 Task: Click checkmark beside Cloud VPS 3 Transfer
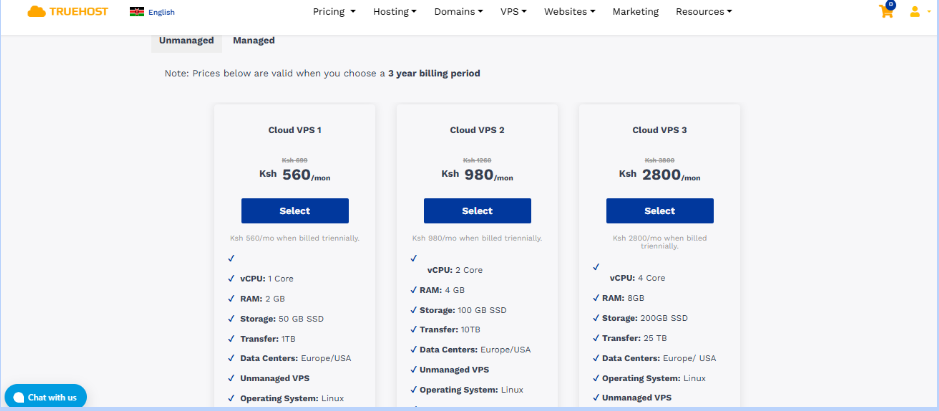pos(596,338)
